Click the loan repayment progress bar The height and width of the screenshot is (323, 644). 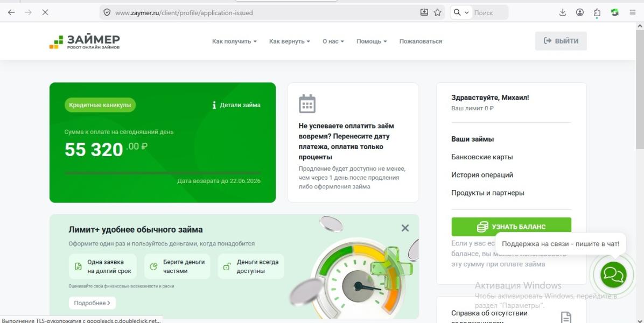click(x=162, y=173)
